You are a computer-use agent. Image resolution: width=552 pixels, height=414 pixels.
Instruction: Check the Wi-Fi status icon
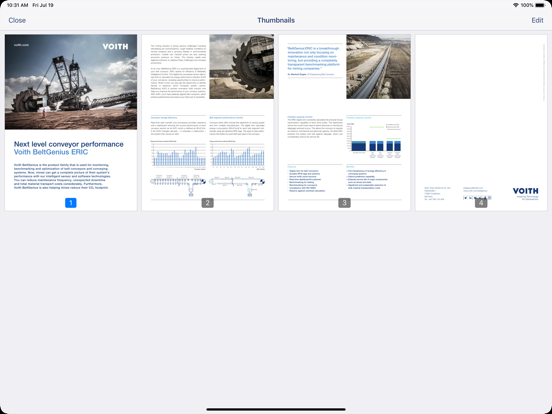point(516,5)
